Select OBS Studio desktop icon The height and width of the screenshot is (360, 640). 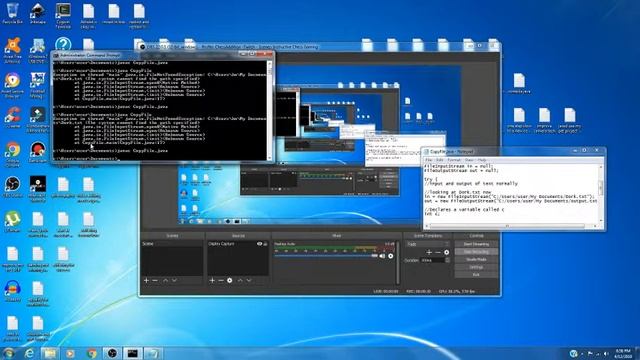pyautogui.click(x=12, y=187)
